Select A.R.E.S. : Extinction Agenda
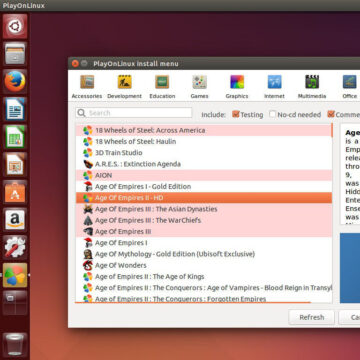This screenshot has width=360, height=360. [204, 164]
